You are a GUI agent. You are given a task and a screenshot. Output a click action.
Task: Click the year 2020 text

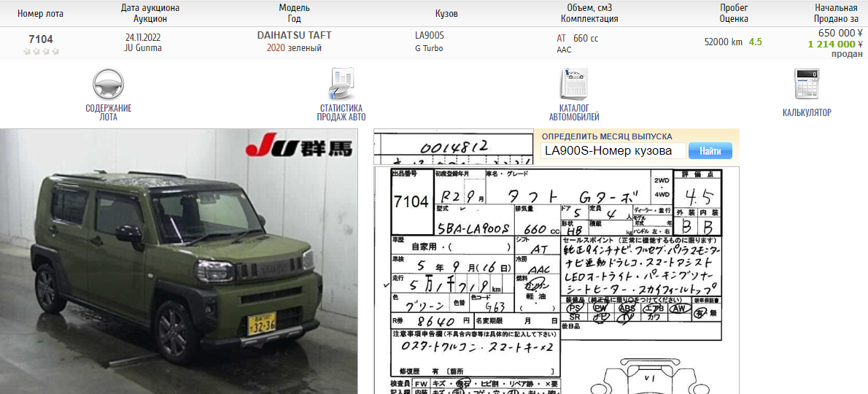point(276,48)
